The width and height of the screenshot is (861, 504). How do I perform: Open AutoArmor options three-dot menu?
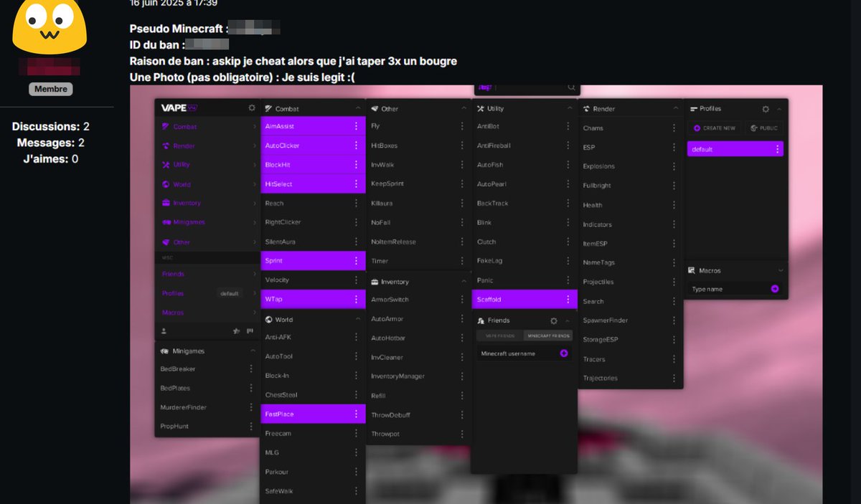462,318
